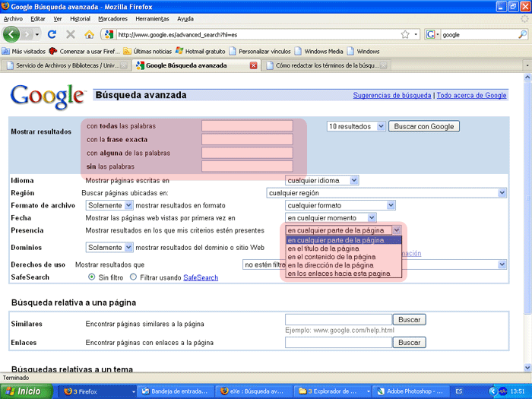Open the Historial menu
532x399 pixels.
[x=80, y=19]
